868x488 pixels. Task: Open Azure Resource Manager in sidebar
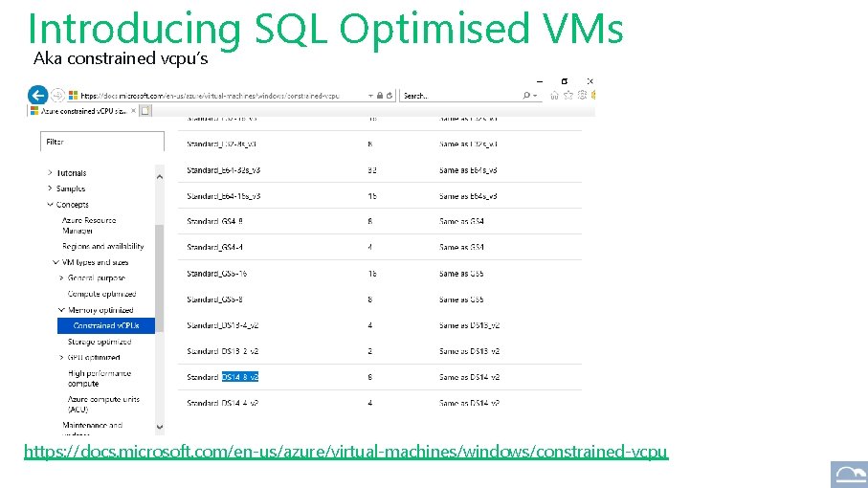(89, 225)
